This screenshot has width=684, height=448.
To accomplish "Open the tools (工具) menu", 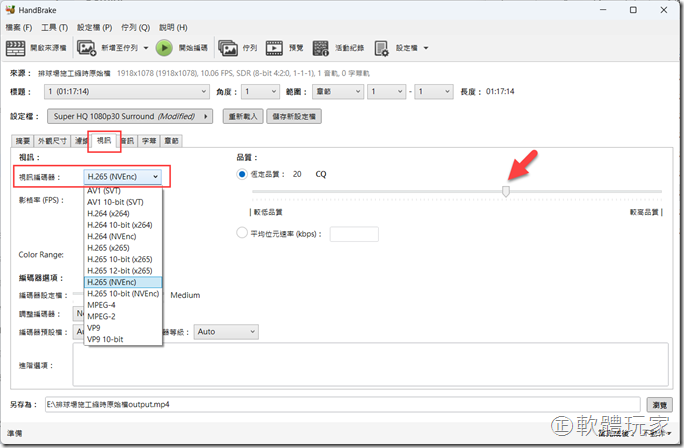I will pos(56,27).
